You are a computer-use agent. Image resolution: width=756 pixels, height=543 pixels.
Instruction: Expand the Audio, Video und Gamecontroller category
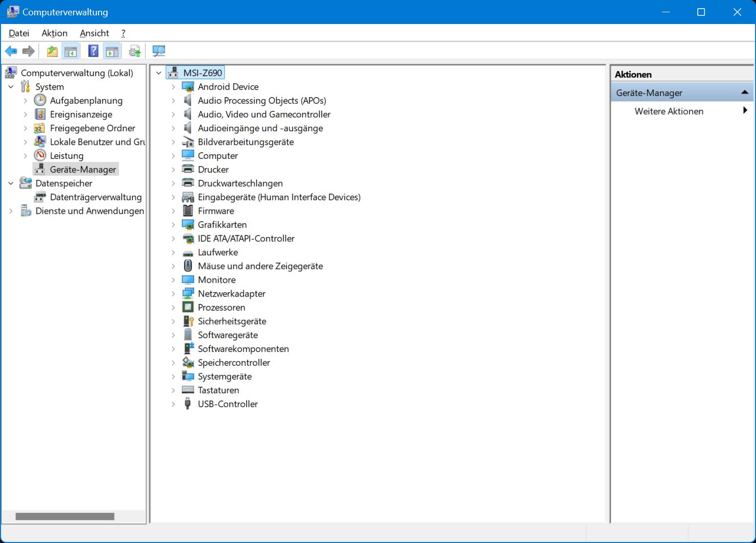(x=173, y=114)
